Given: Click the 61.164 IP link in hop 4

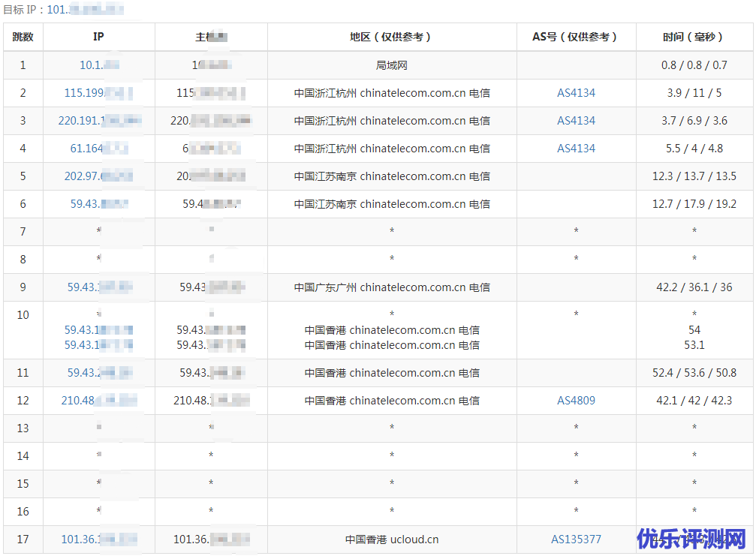Looking at the screenshot, I should click(x=98, y=149).
